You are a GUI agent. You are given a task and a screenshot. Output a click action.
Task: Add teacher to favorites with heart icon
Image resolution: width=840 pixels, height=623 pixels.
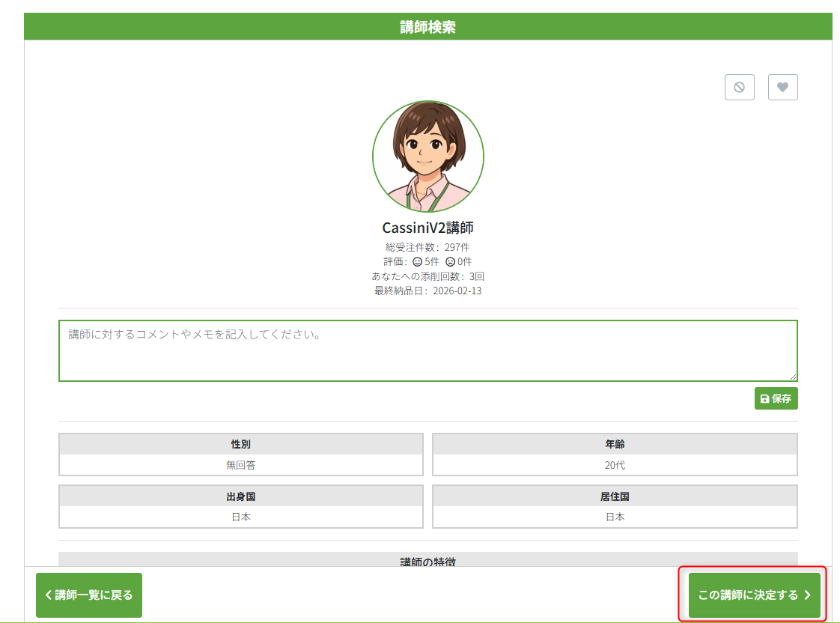pyautogui.click(x=782, y=88)
